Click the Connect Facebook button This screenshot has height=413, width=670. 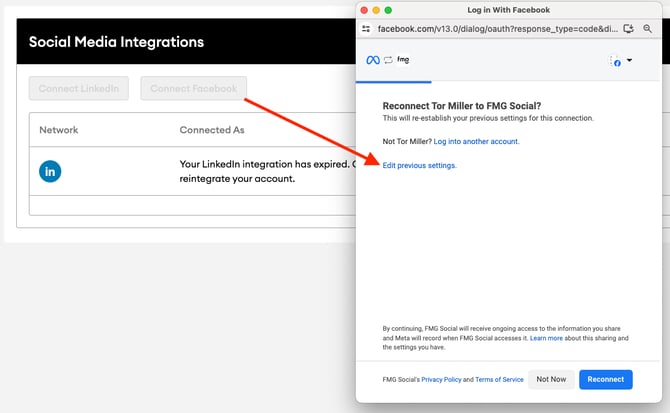click(x=194, y=88)
